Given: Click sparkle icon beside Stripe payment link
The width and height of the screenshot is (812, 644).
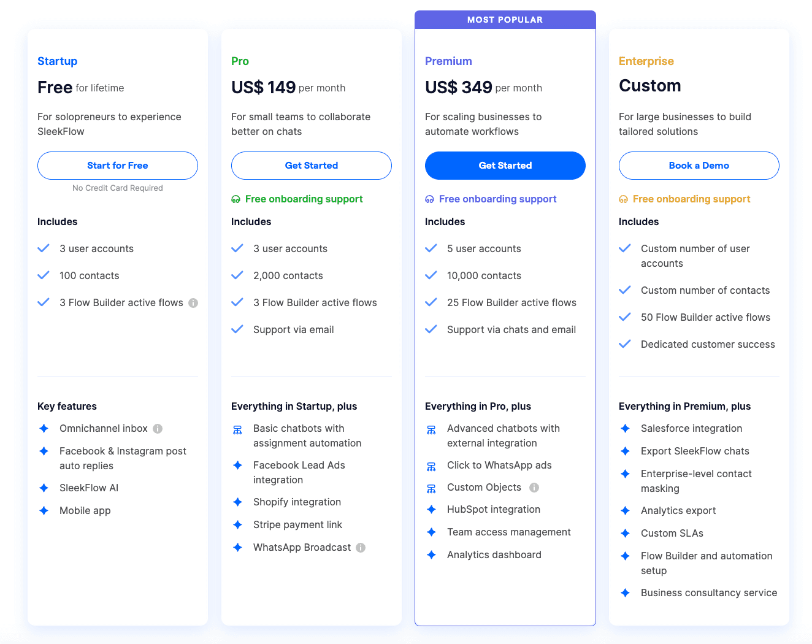Looking at the screenshot, I should click(x=237, y=524).
